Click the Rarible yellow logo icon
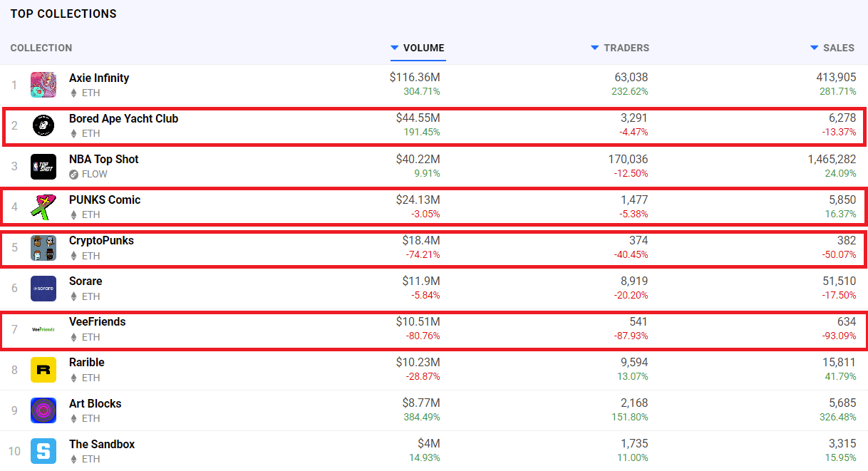The width and height of the screenshot is (868, 471). coord(43,370)
